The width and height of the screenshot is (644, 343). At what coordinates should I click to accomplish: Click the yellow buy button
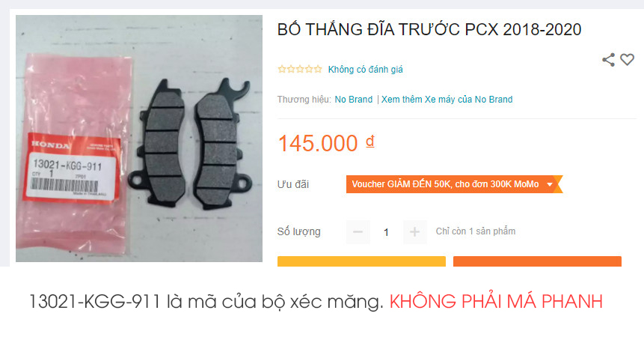[x=361, y=261]
